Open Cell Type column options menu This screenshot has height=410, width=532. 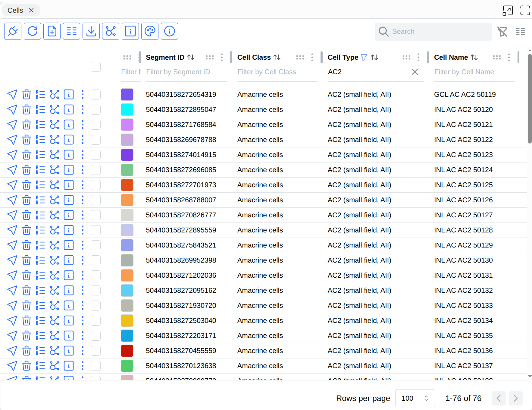pos(418,57)
